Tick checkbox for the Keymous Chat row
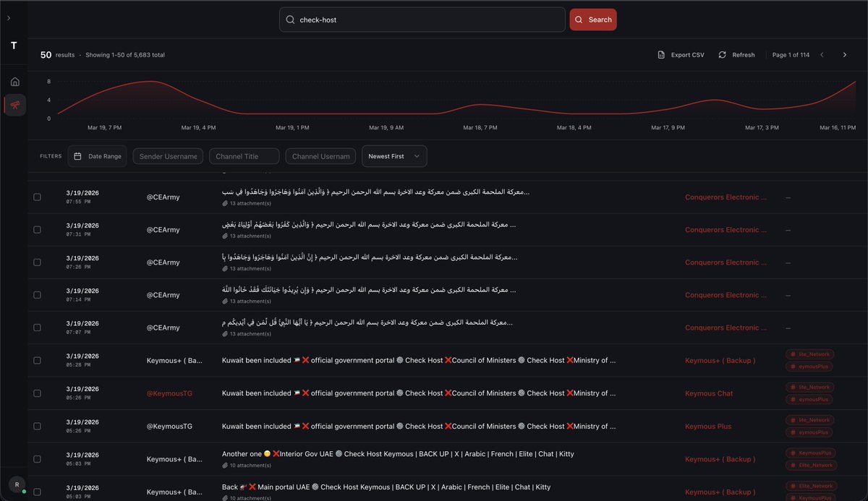Viewport: 868px width, 501px height. point(38,393)
